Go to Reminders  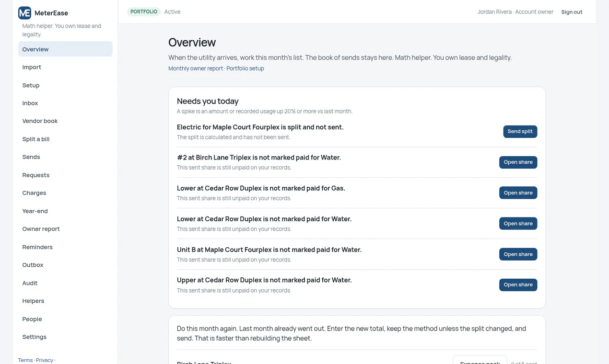[65, 247]
